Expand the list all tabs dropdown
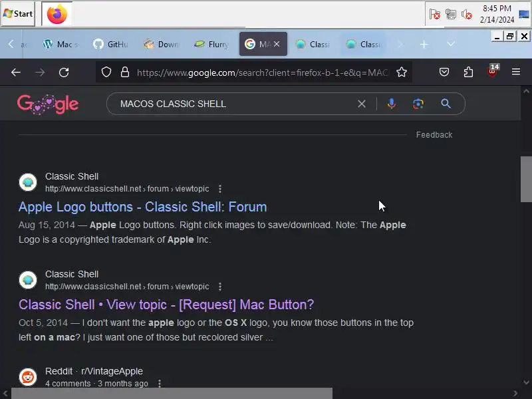 click(451, 44)
